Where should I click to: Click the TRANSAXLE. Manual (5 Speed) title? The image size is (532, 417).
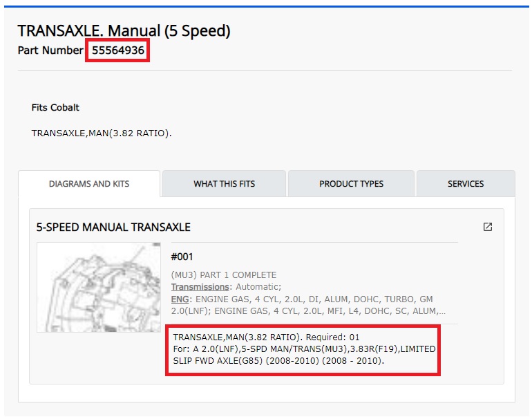[x=124, y=31]
